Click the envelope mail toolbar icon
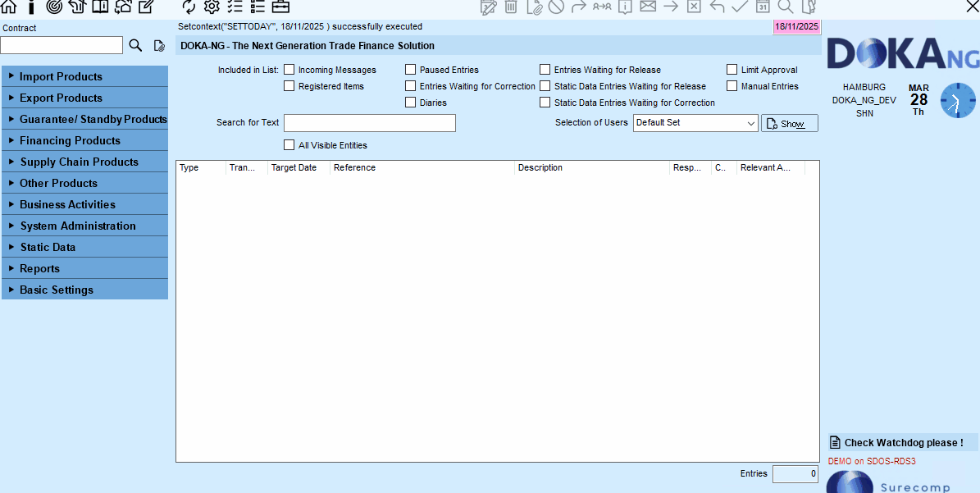 click(648, 7)
